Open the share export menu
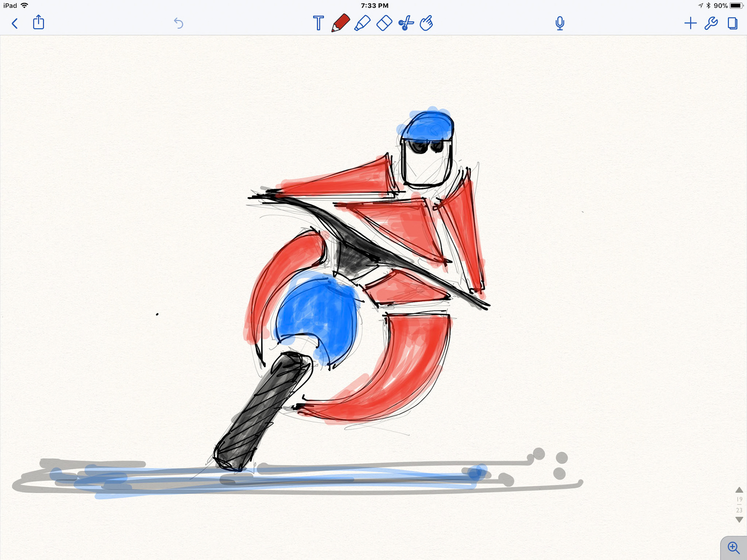Screen dimensions: 747x560 [x=39, y=23]
